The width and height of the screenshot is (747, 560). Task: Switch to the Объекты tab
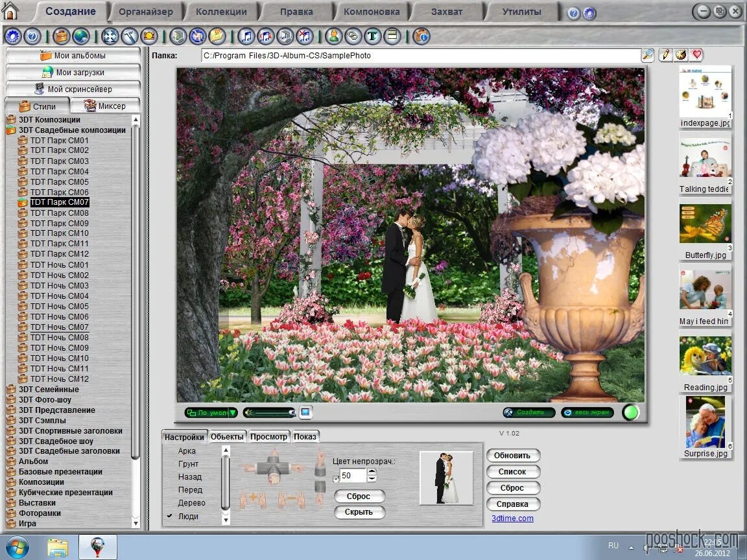[x=227, y=437]
